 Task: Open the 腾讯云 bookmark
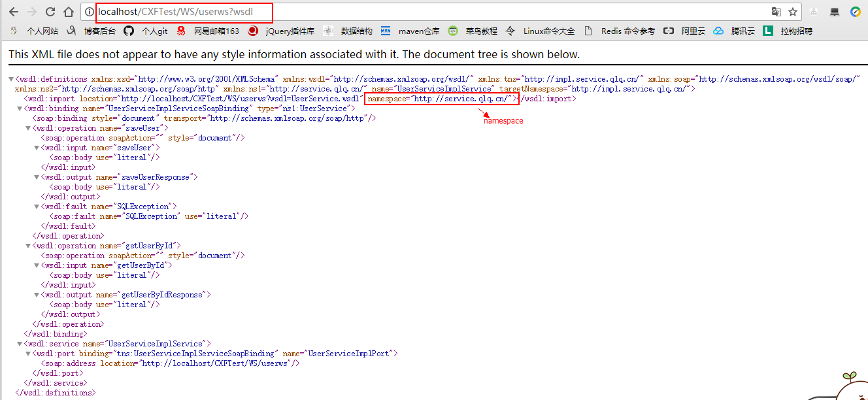click(x=734, y=31)
